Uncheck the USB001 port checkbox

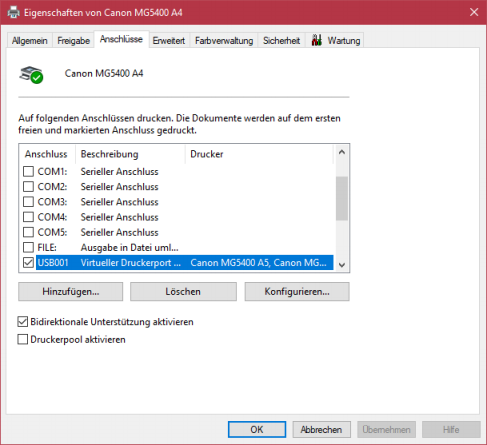(28, 263)
